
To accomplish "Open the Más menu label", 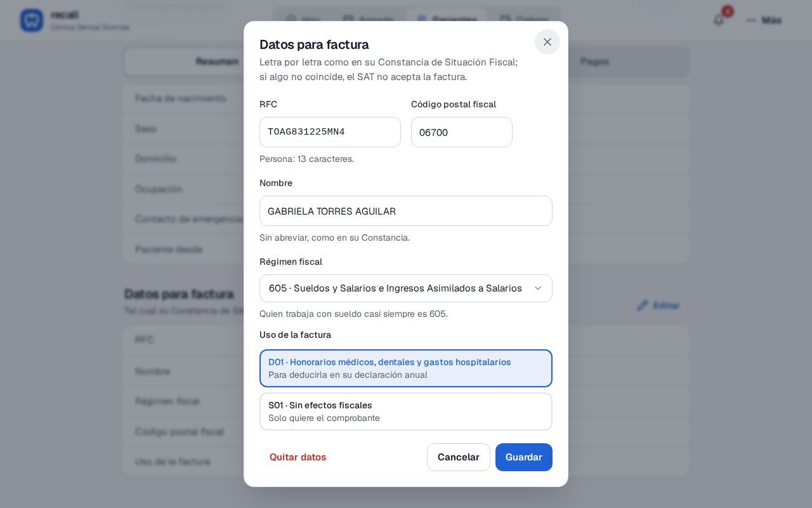I will click(771, 20).
